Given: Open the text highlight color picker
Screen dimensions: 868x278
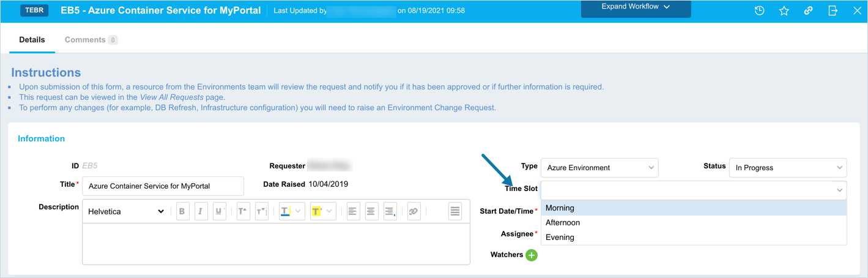Looking at the screenshot, I should [x=329, y=211].
